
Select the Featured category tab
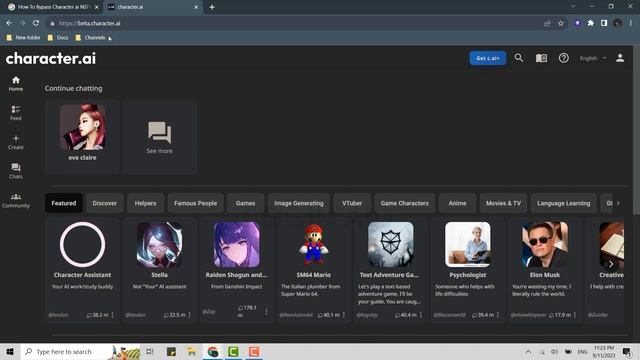pyautogui.click(x=64, y=203)
